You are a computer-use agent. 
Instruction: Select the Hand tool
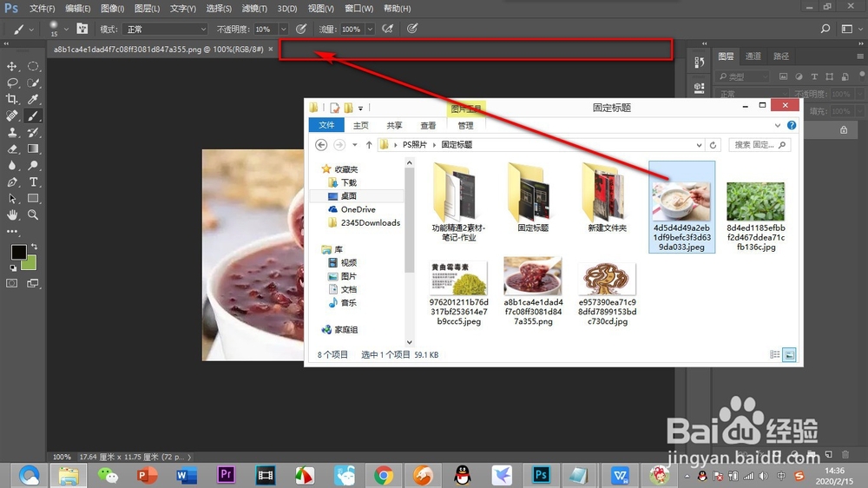[x=11, y=215]
